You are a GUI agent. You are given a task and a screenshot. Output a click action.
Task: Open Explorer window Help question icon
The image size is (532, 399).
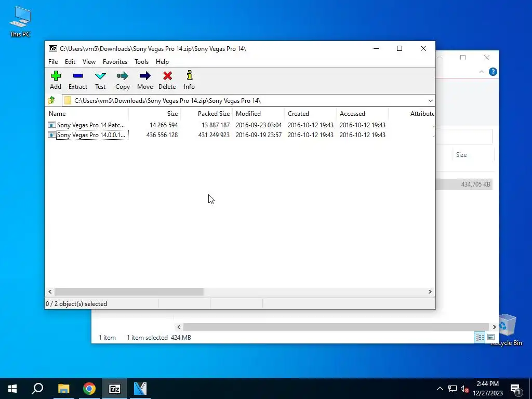[x=493, y=72]
